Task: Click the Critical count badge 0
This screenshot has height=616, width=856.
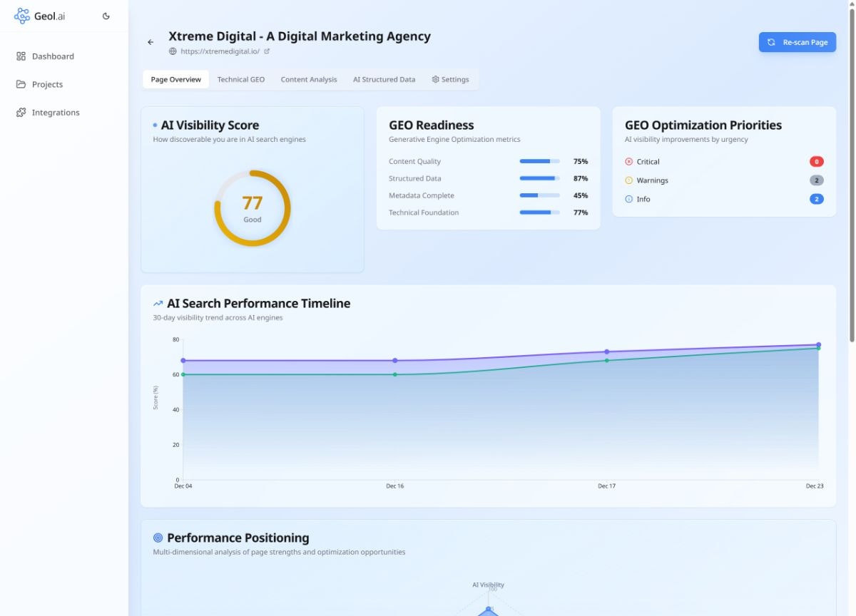Action: click(817, 162)
